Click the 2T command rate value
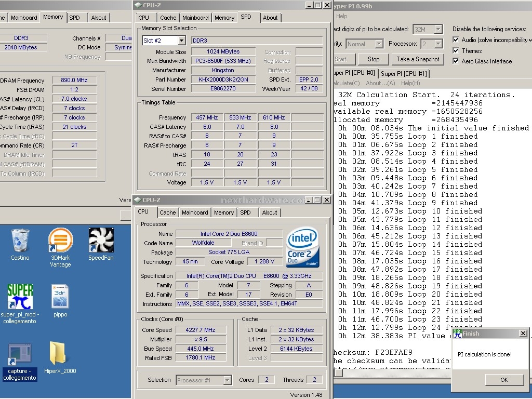The image size is (532, 399). tap(74, 145)
